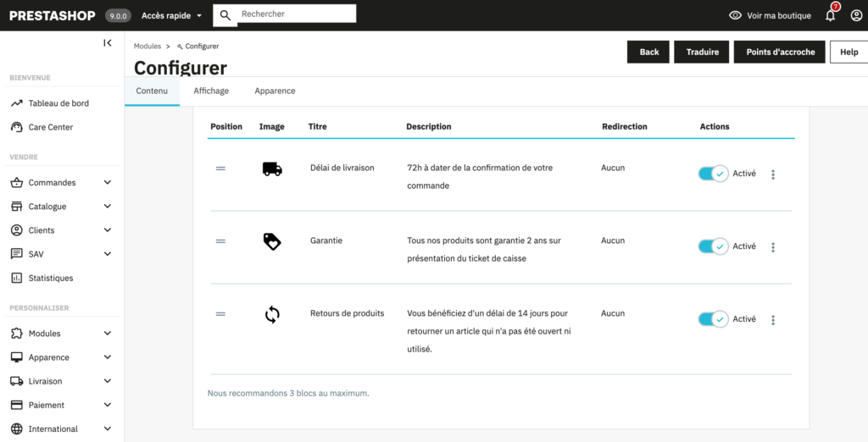Click the Garantie tag image icon
This screenshot has height=442, width=868.
272,241
